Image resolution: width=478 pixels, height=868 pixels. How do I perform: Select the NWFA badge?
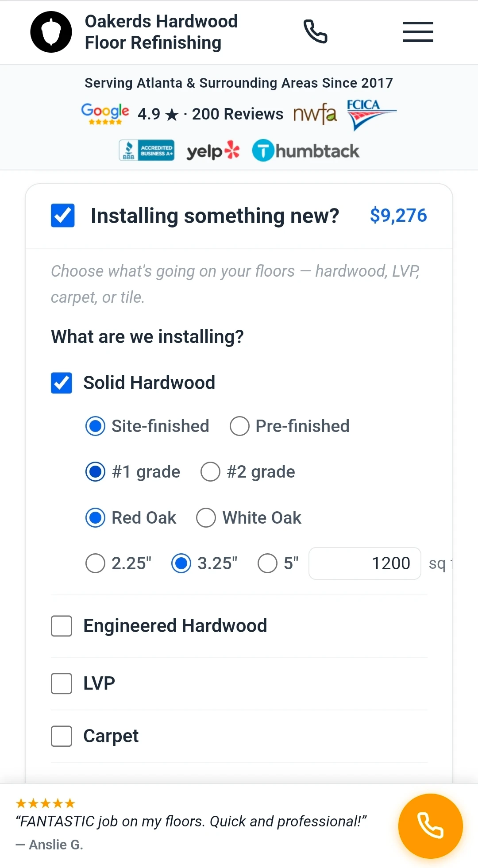pos(315,114)
